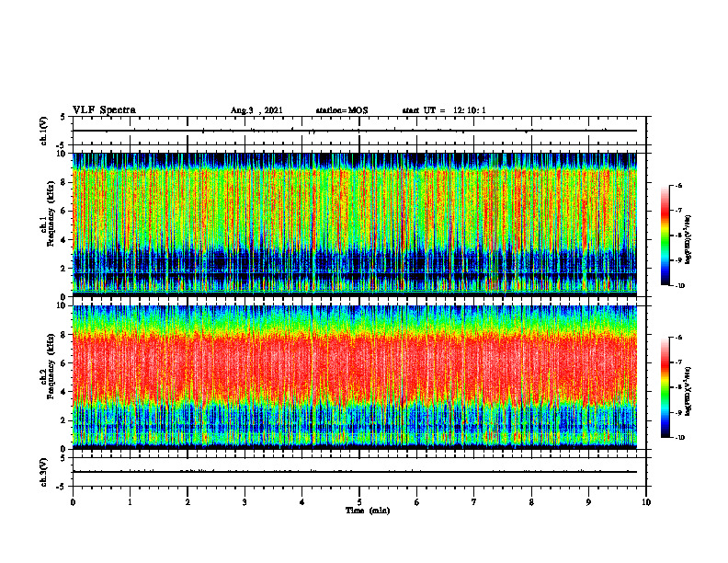Click time axis tick label "9"
The image size is (728, 563).
[x=588, y=502]
